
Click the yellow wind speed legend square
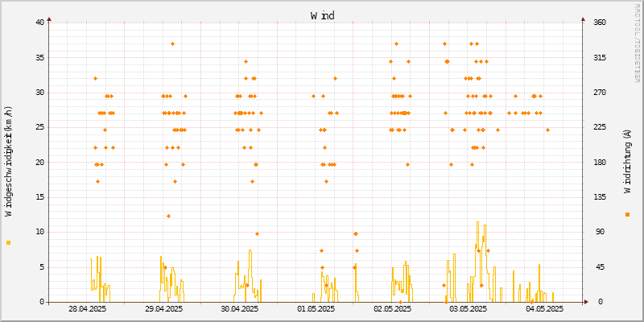(9, 242)
